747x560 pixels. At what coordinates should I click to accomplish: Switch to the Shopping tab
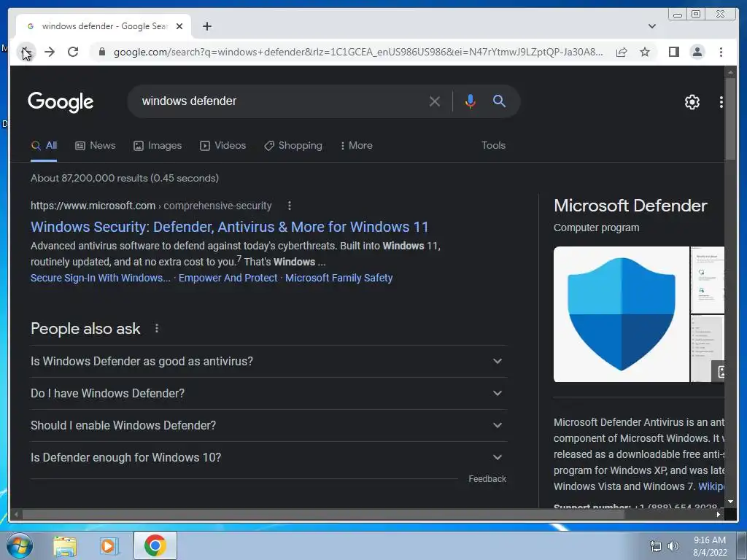tap(293, 146)
